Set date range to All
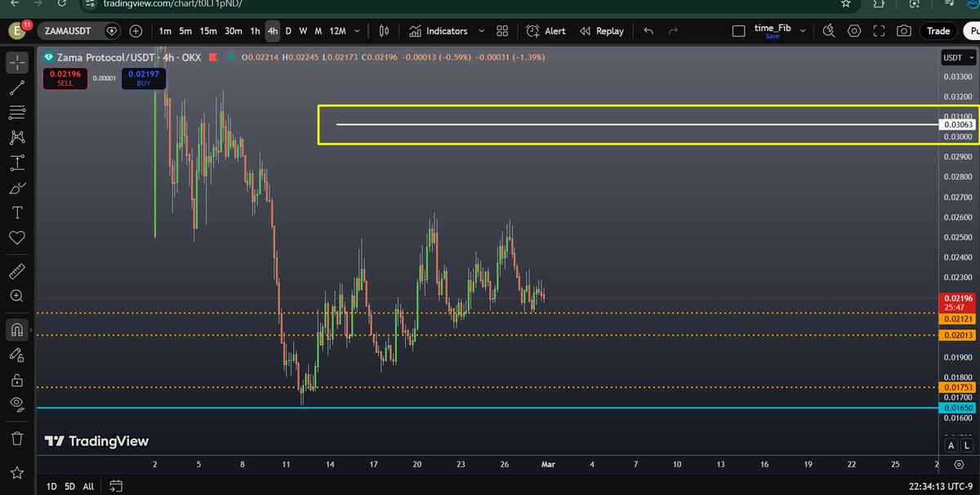The width and height of the screenshot is (980, 495). point(88,486)
